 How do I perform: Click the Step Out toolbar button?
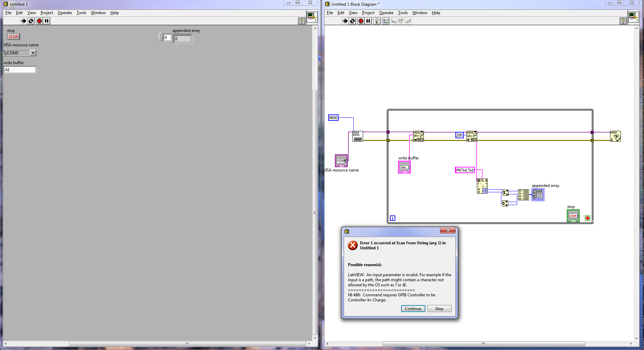click(x=408, y=21)
